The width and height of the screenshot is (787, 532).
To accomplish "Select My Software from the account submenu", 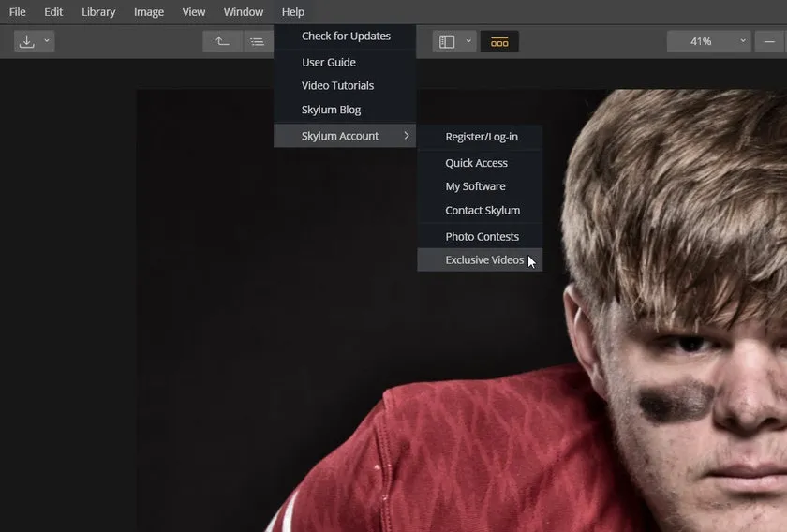I will [x=475, y=186].
